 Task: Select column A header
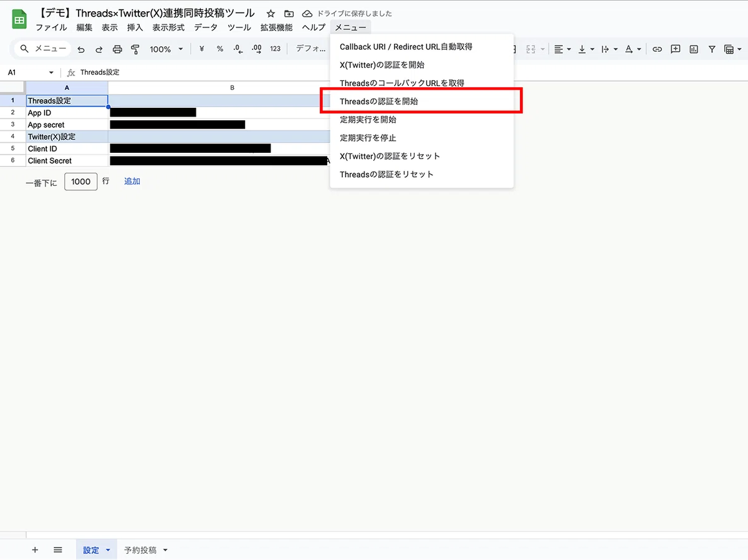pos(67,88)
